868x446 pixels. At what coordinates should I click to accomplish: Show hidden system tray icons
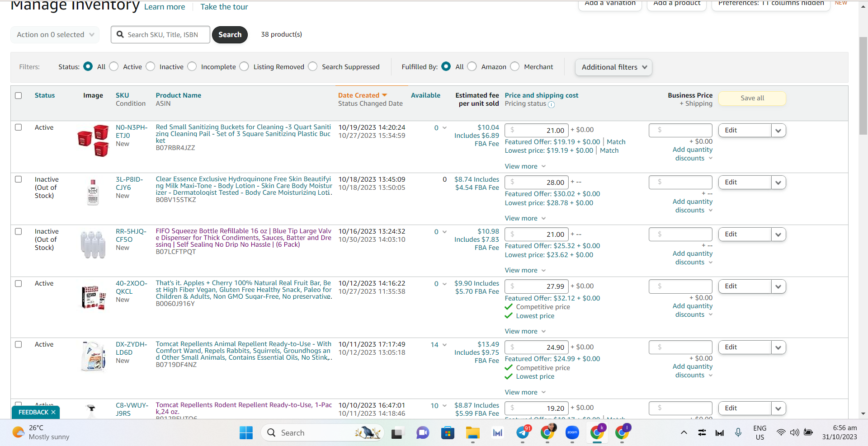[x=684, y=433]
